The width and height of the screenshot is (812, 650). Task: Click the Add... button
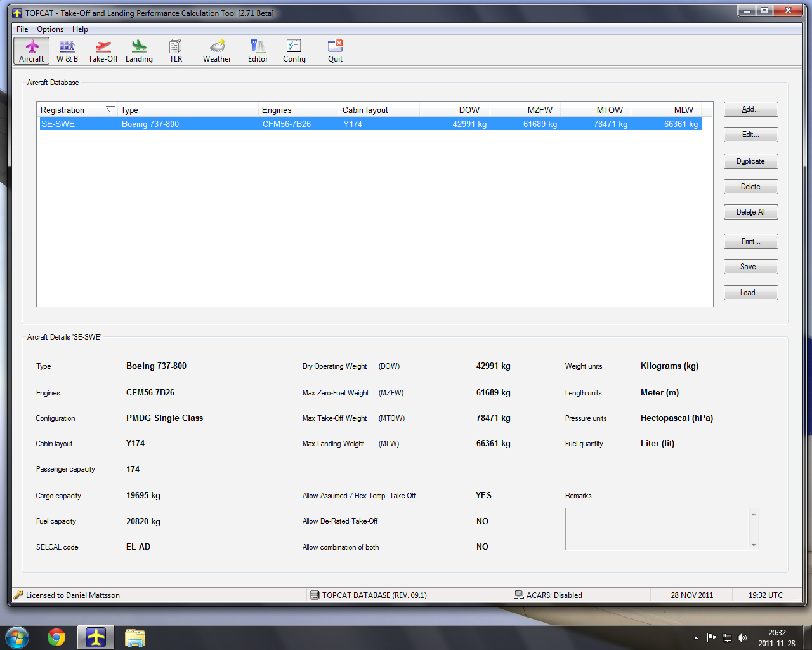(751, 109)
